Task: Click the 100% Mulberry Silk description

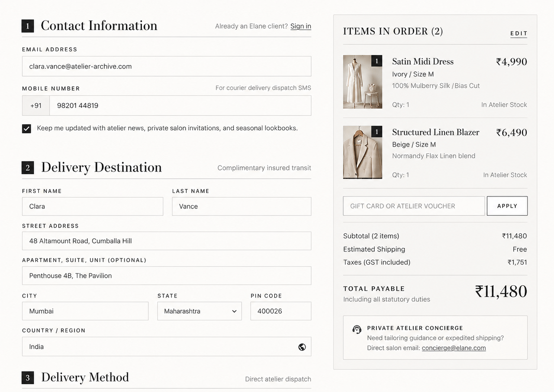Action: coord(436,86)
